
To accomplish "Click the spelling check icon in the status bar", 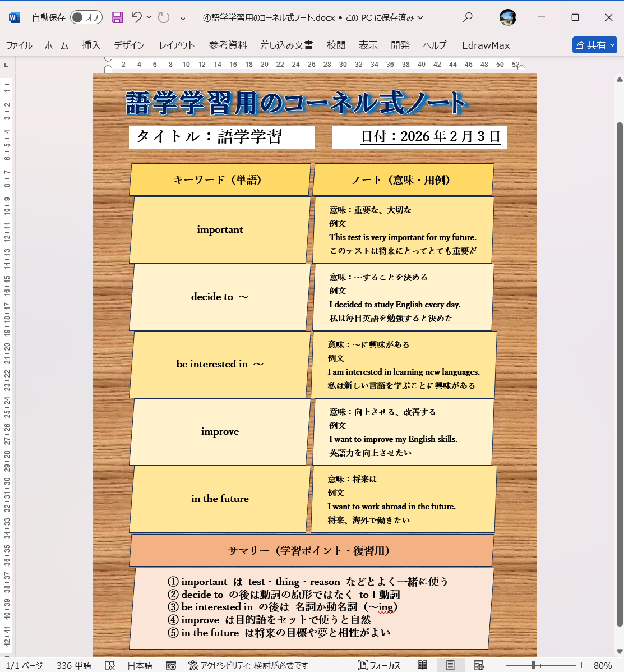I will (x=110, y=665).
